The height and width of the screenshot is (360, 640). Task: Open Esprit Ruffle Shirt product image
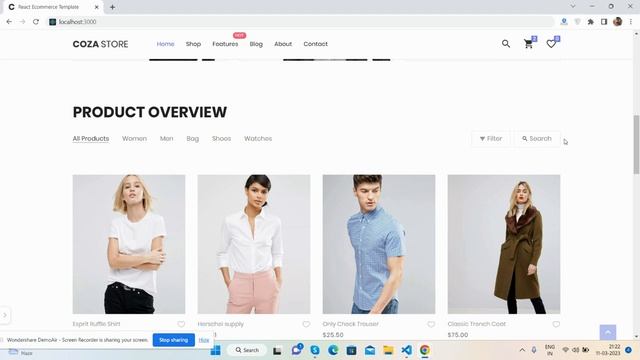(129, 244)
